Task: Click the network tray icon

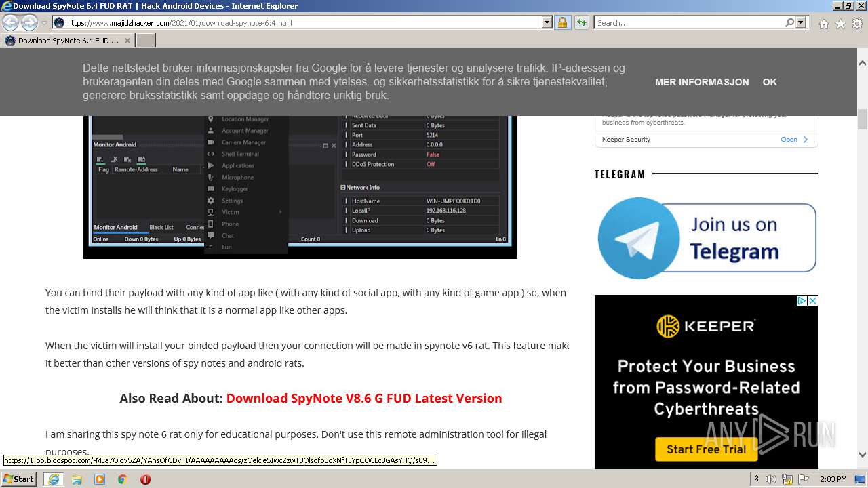Action: click(787, 479)
